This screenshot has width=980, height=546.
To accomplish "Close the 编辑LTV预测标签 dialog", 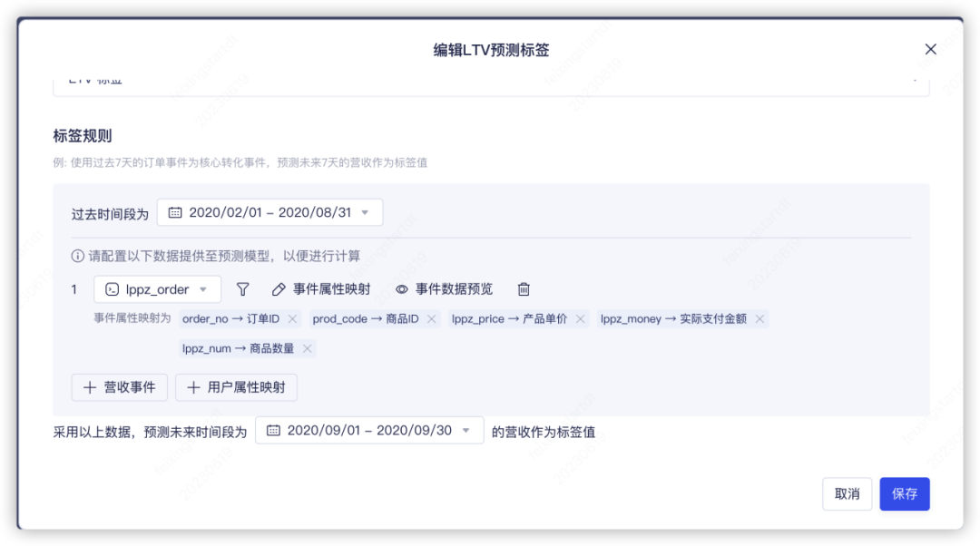I will [930, 49].
